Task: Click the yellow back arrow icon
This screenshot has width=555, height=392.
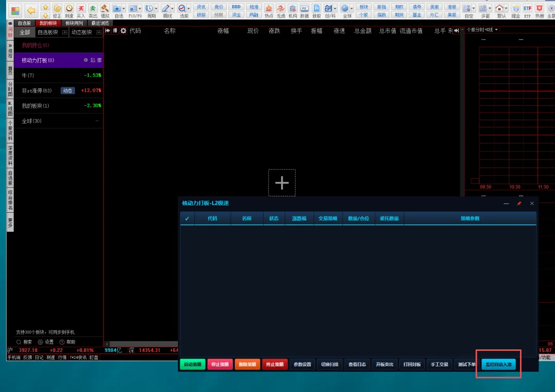Action: [x=31, y=11]
